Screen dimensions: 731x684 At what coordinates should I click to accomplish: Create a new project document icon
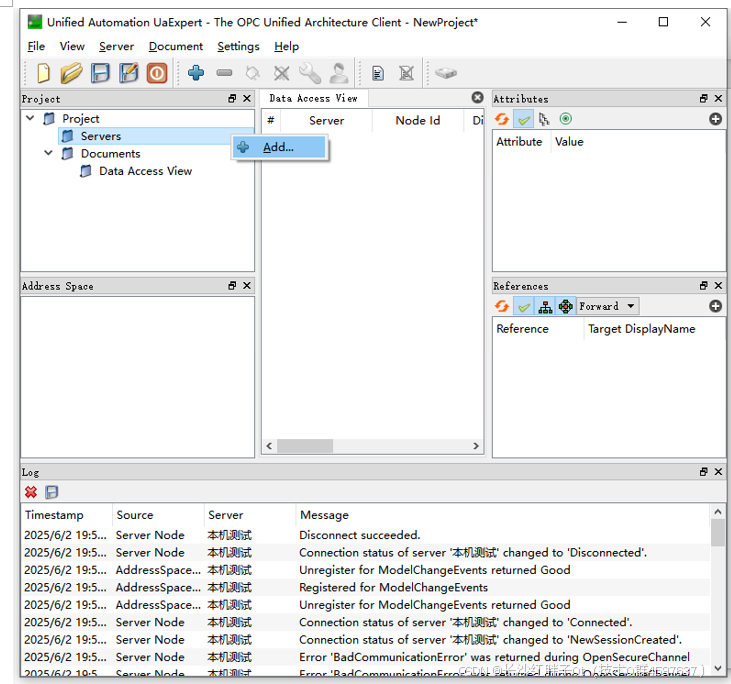point(43,73)
